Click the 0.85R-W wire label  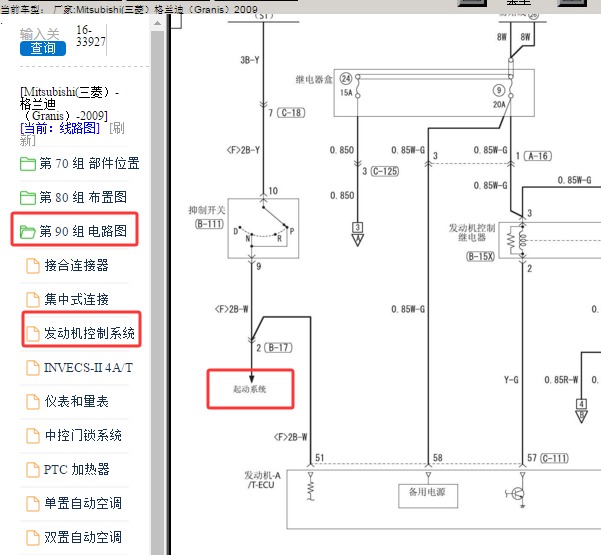[561, 380]
